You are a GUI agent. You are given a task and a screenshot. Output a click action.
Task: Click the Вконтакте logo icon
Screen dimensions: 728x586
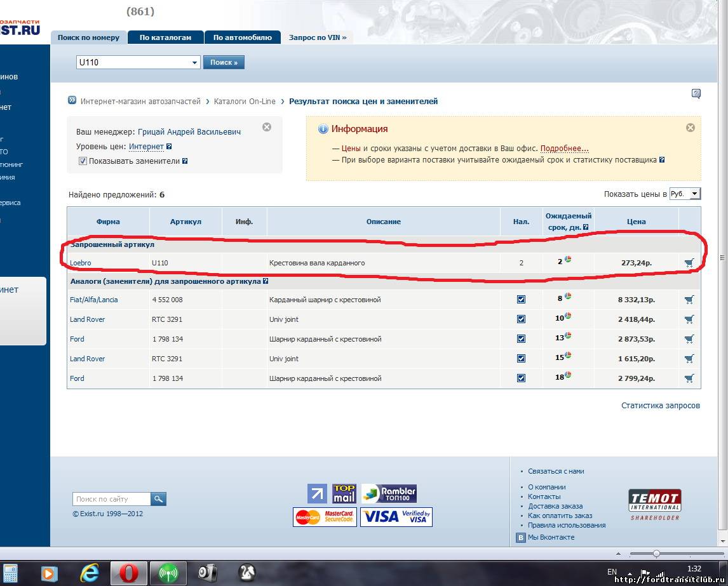[x=521, y=538]
